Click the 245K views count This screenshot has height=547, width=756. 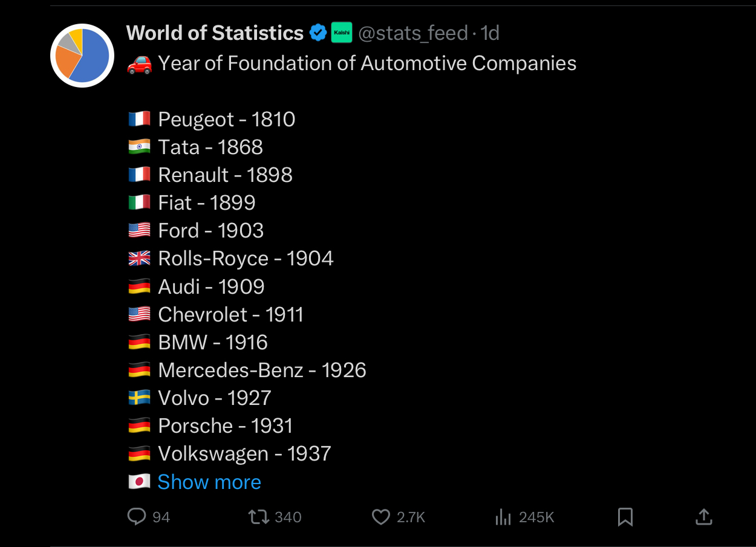(x=536, y=517)
